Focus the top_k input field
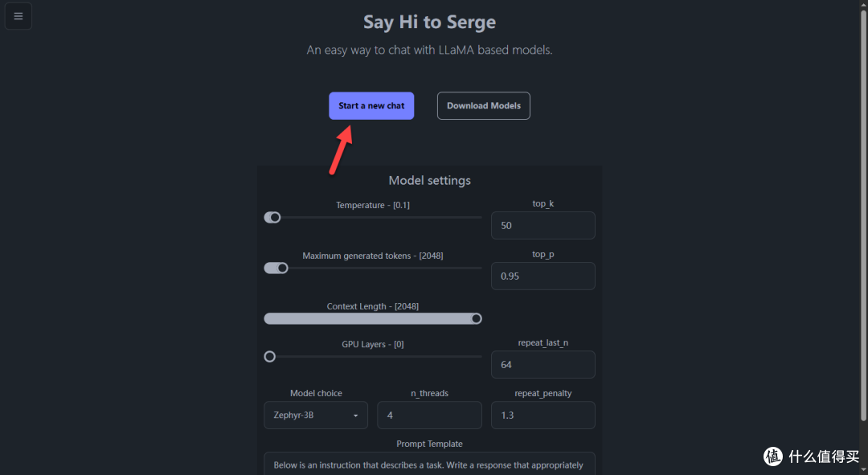The height and width of the screenshot is (475, 868). tap(543, 225)
